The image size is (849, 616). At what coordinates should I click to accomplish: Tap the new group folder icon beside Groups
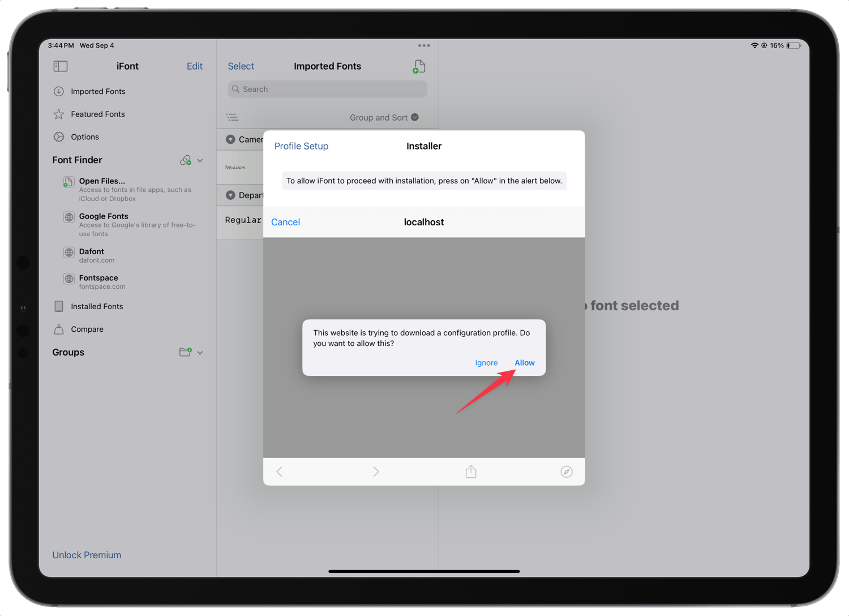click(185, 352)
